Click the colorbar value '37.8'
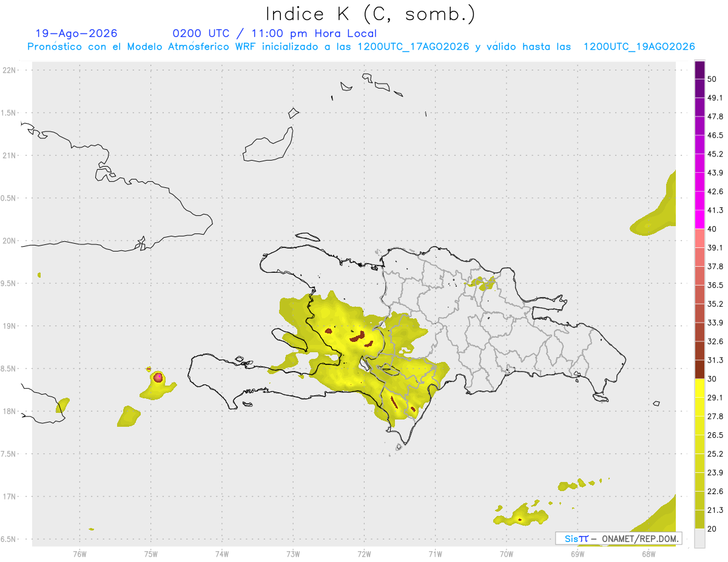Image resolution: width=728 pixels, height=562 pixels. pos(715,266)
